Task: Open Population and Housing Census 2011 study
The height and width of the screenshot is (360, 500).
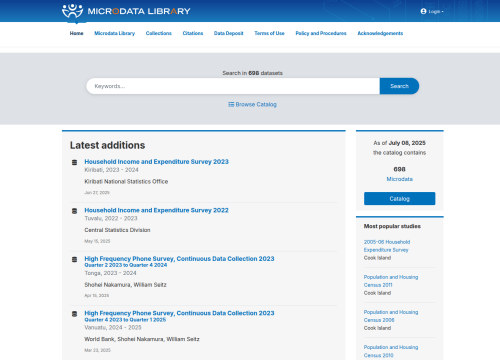Action: click(x=391, y=281)
